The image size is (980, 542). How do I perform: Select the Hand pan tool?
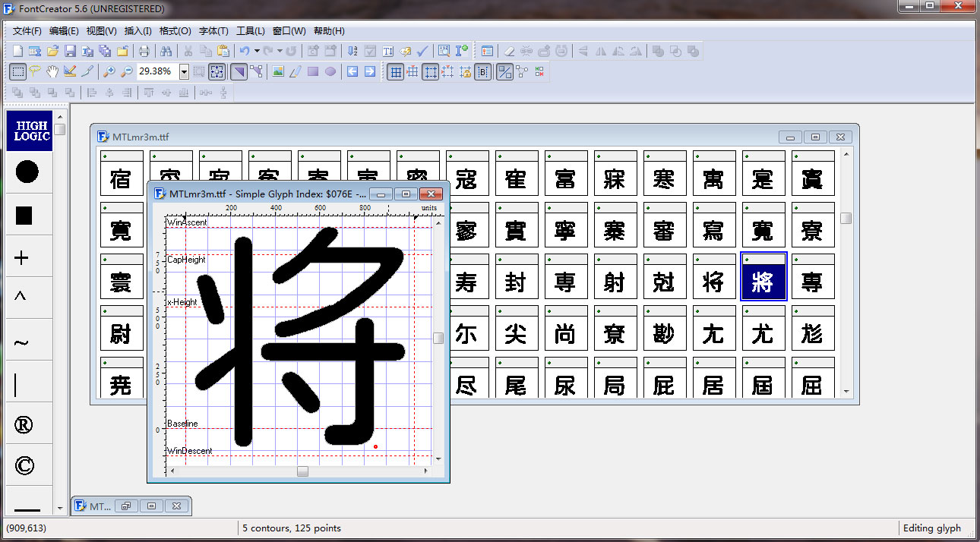52,71
